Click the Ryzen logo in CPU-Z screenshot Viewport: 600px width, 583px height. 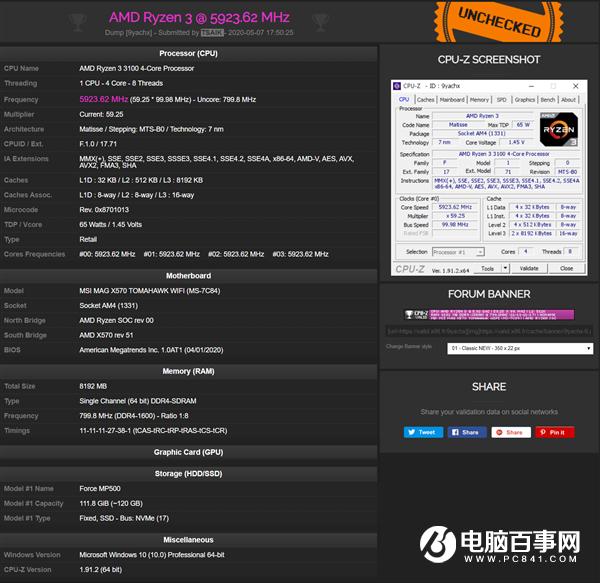pos(559,129)
